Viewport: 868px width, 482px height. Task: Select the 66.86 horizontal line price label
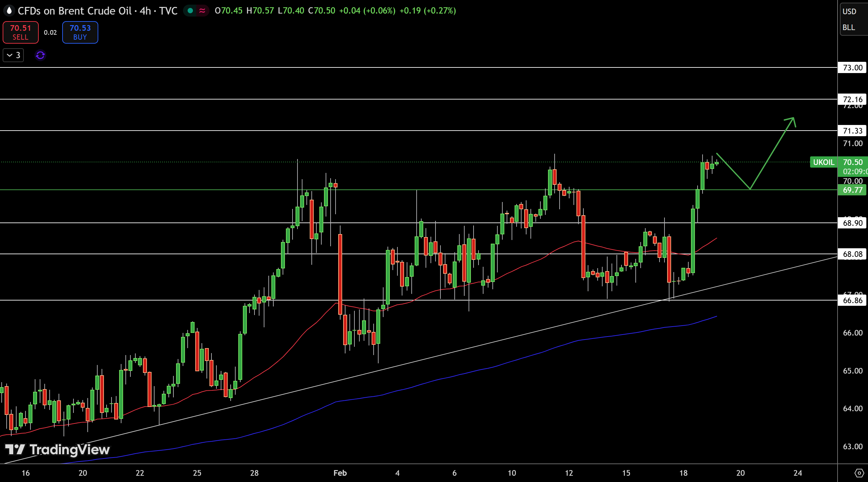pos(852,300)
